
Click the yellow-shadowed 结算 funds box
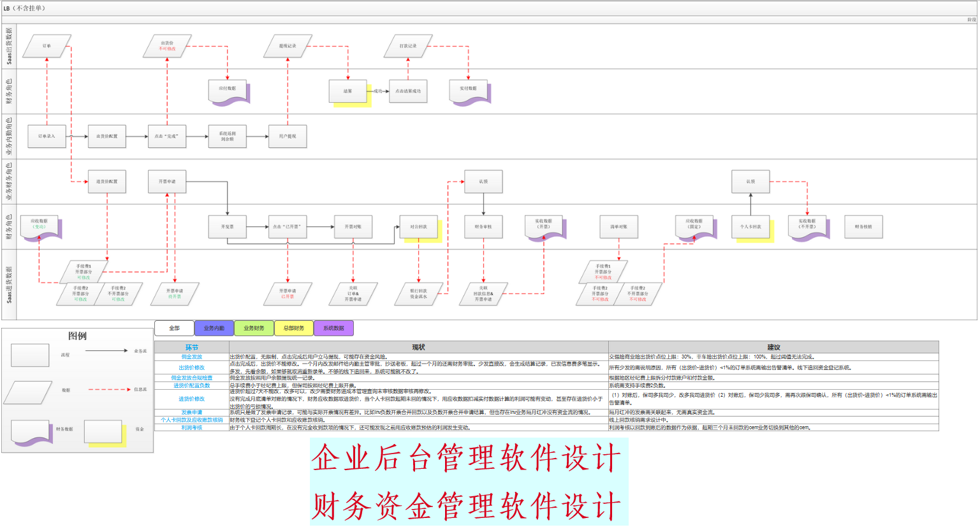pos(347,91)
